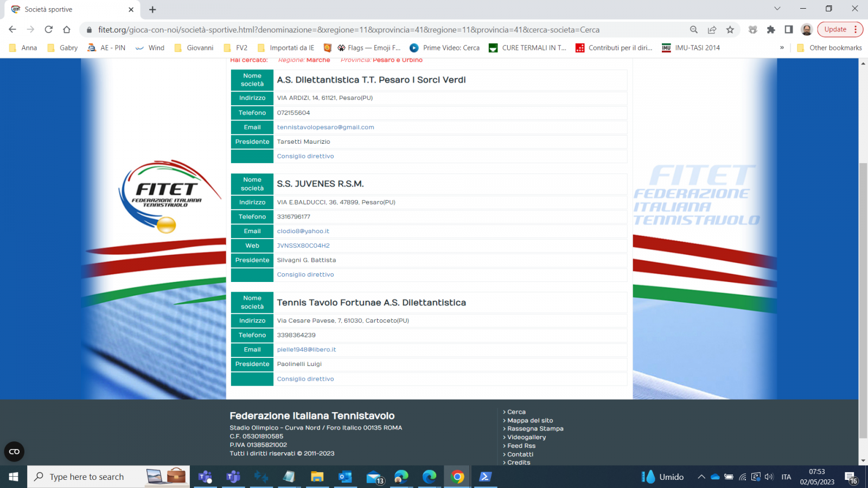Image resolution: width=868 pixels, height=488 pixels.
Task: Open a new browser tab
Action: [x=152, y=9]
